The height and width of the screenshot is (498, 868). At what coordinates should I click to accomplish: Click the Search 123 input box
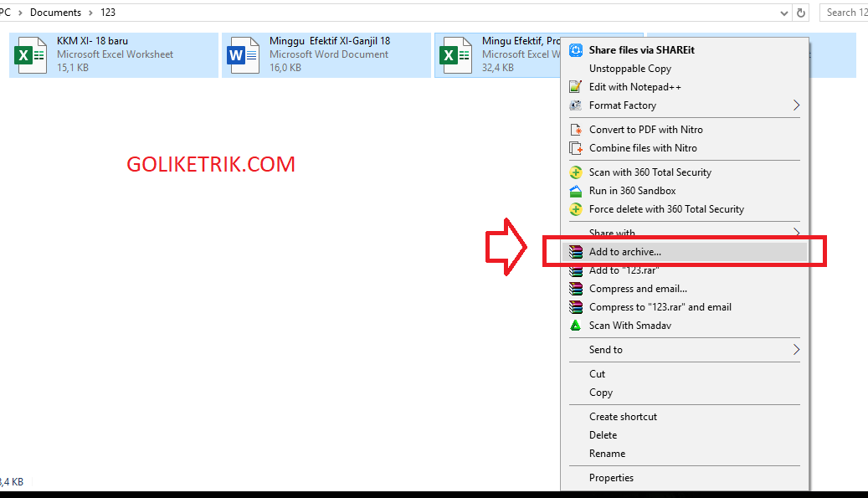(x=844, y=13)
